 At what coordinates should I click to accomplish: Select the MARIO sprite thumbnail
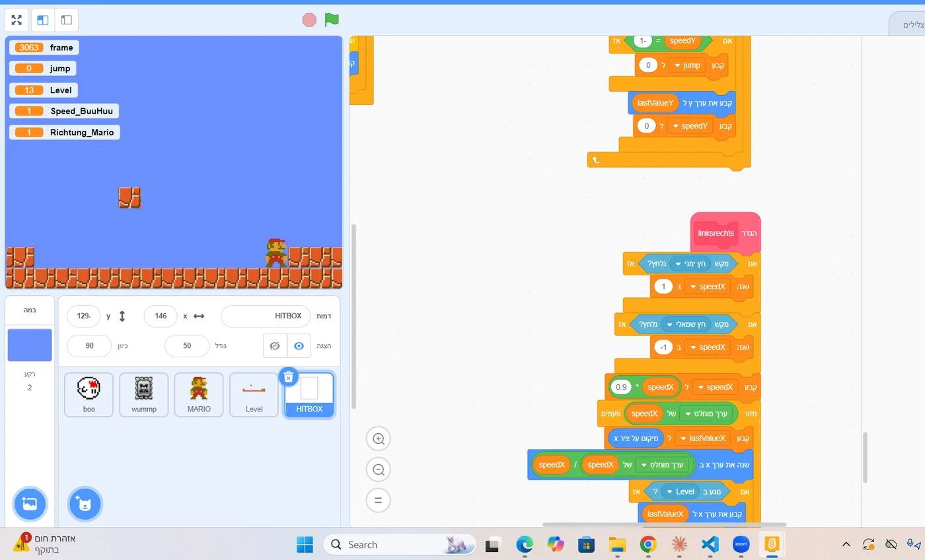click(x=199, y=395)
